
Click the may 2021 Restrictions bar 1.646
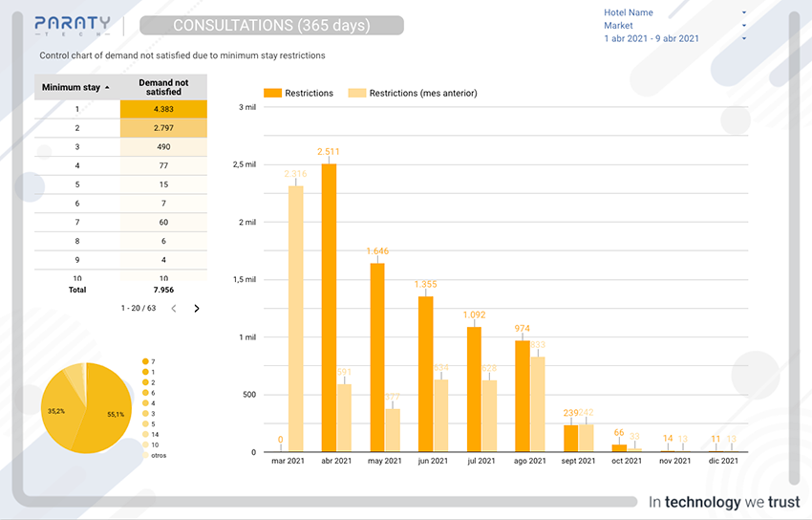377,357
